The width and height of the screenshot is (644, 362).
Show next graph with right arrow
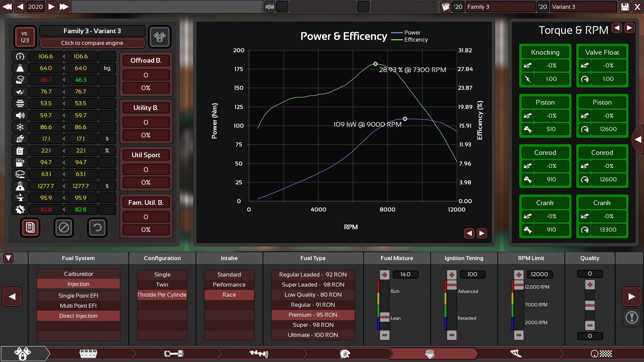(x=482, y=233)
